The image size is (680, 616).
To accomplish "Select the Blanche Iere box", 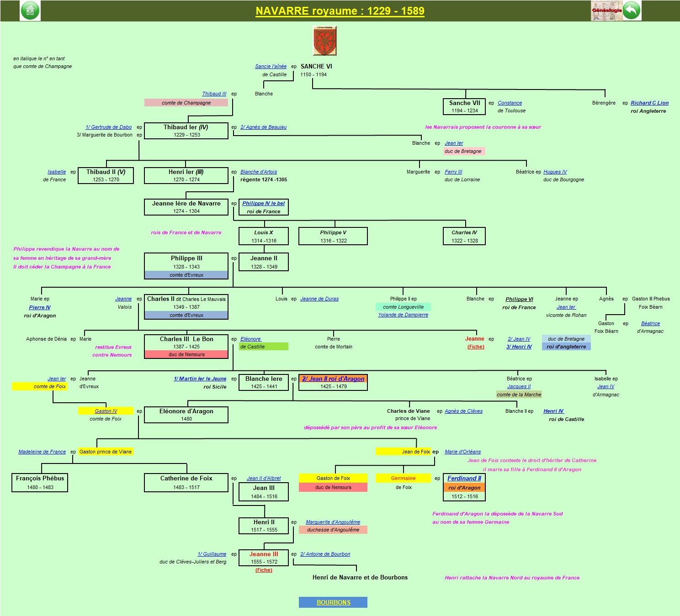I will [264, 382].
